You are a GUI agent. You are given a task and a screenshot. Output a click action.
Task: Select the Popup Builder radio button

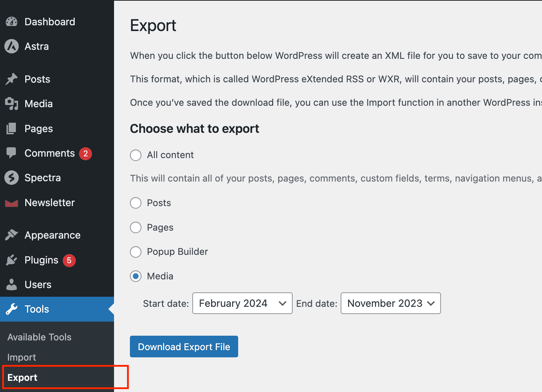[x=136, y=252]
